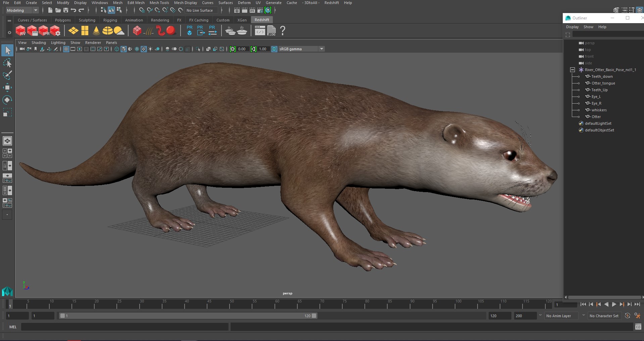Click the Redshift volume cube icon
The width and height of the screenshot is (644, 341).
pos(137,31)
